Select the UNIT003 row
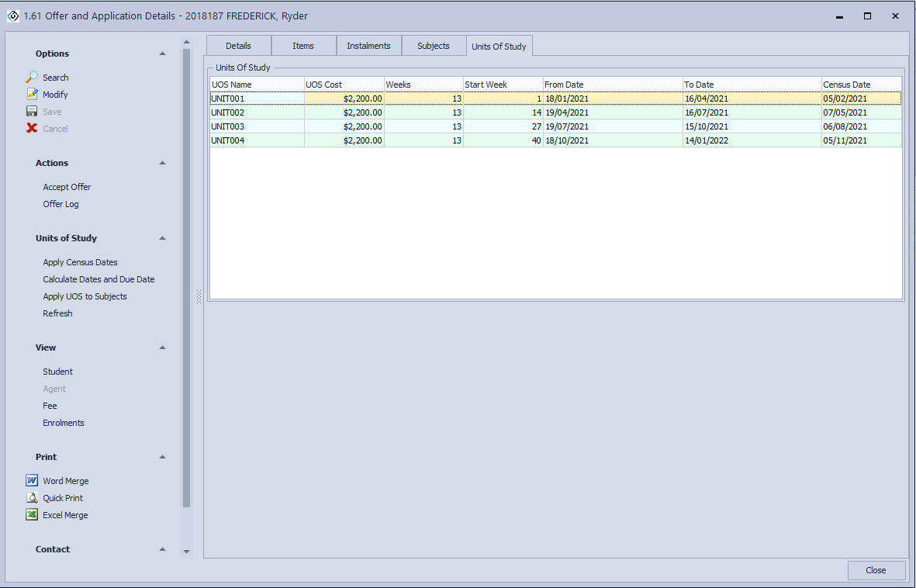Image resolution: width=916 pixels, height=588 pixels. coord(256,126)
